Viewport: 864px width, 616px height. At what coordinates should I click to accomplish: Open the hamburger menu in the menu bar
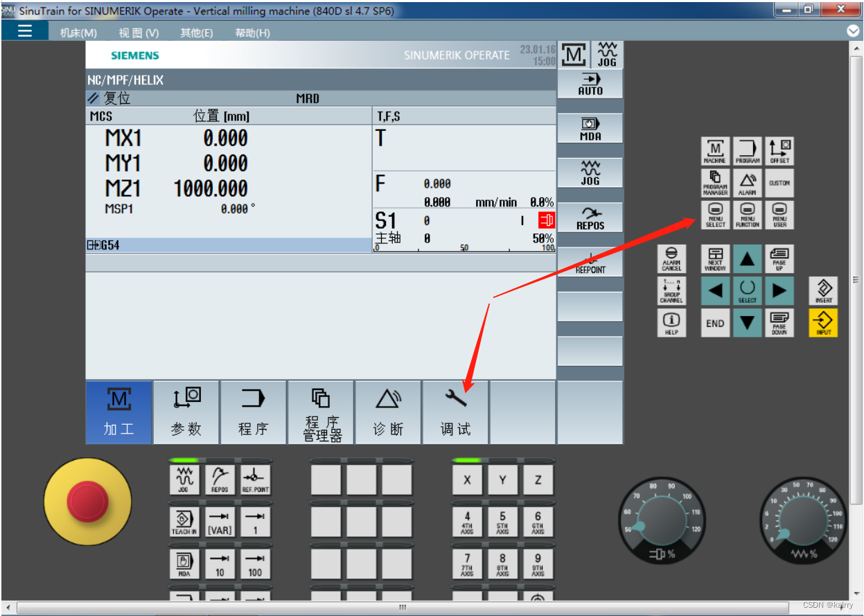tap(25, 30)
